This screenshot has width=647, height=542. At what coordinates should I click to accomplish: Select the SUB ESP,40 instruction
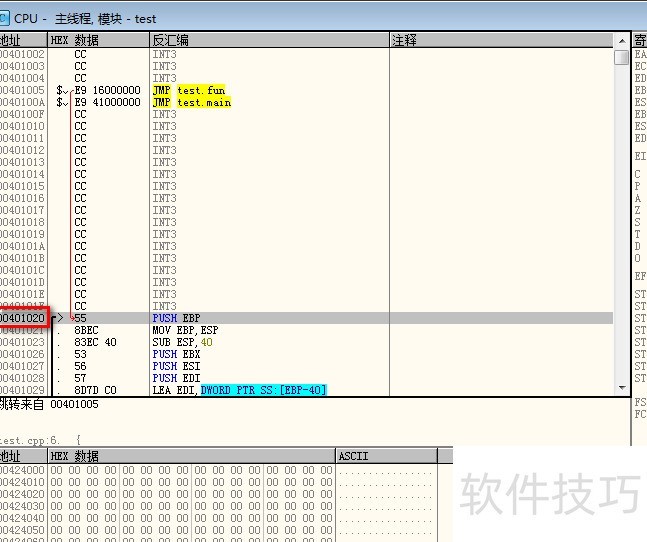tap(183, 342)
